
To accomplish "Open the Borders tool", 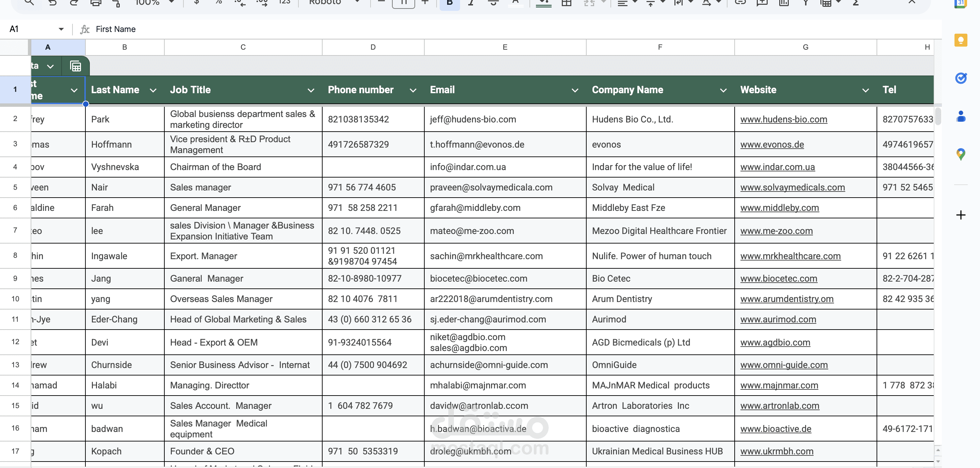I will point(567,2).
